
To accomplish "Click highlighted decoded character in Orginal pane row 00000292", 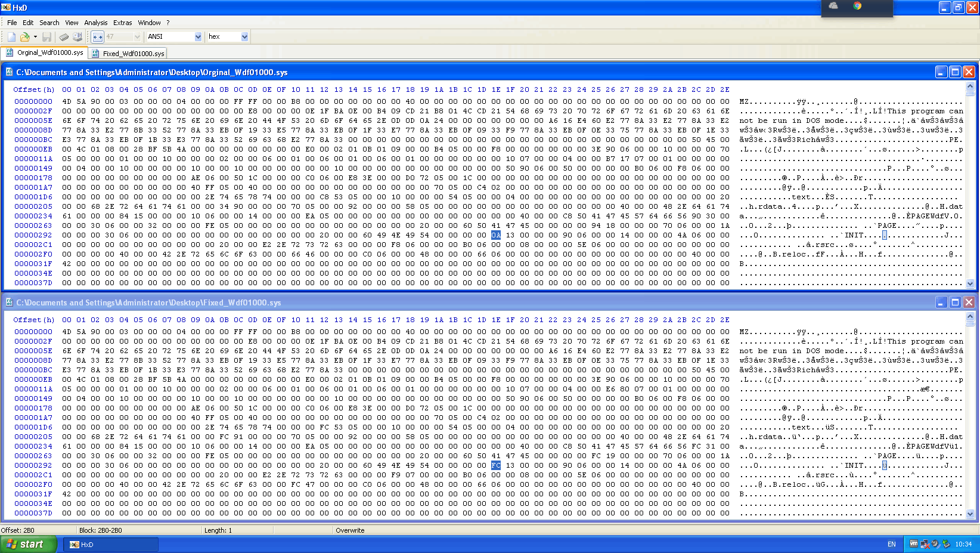I will point(885,235).
